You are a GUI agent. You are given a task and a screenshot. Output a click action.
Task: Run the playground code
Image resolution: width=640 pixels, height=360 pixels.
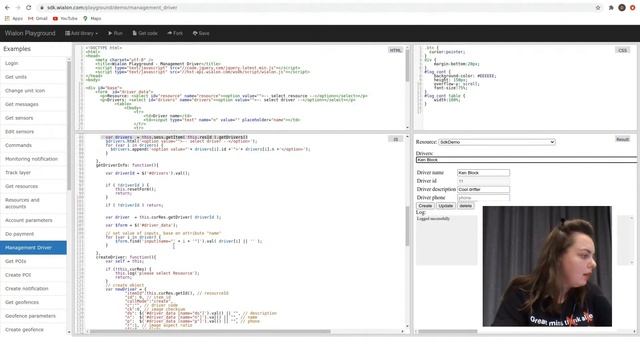[115, 33]
